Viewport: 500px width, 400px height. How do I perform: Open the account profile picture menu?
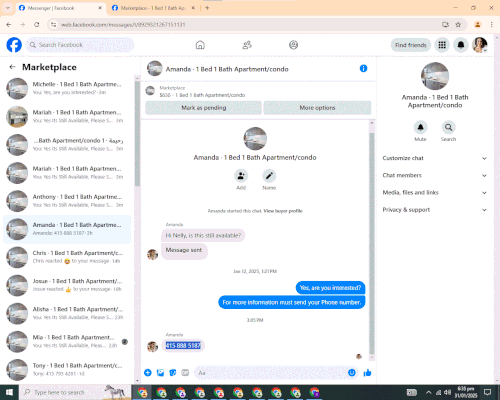click(x=480, y=45)
